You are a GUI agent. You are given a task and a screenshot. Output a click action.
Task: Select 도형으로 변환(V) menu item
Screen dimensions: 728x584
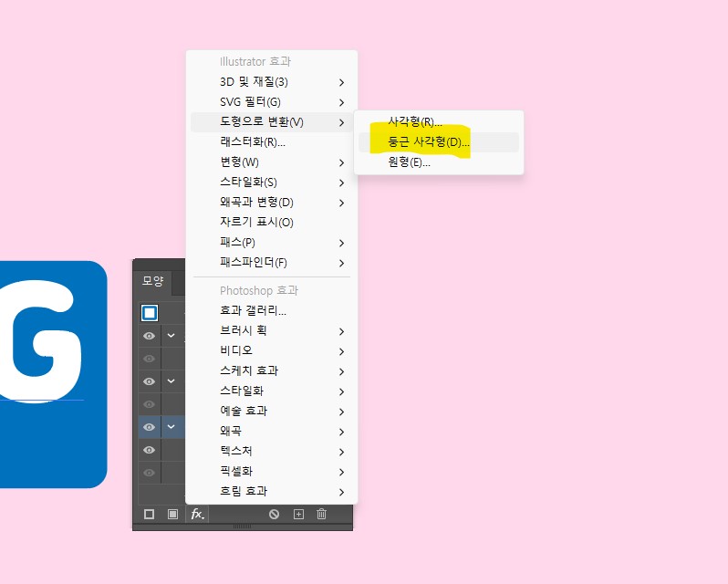[x=272, y=122]
